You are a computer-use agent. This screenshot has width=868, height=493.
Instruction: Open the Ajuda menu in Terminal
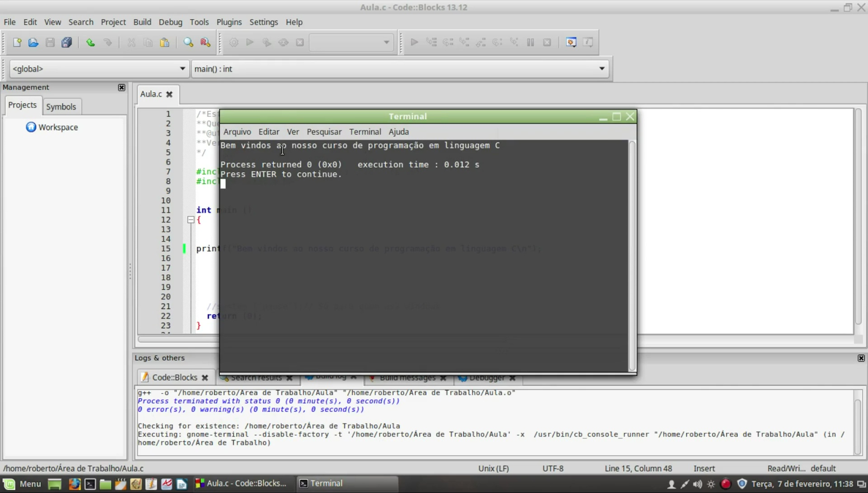[399, 132]
